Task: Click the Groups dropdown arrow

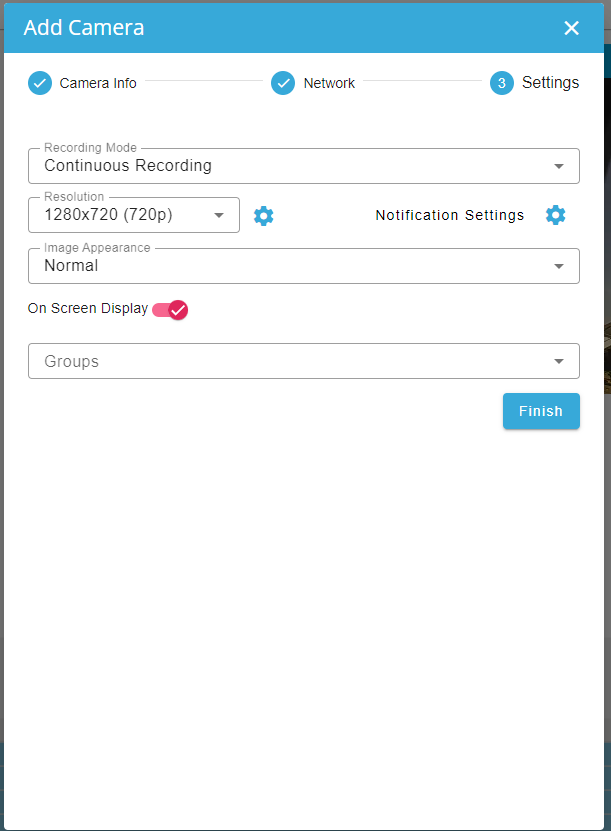Action: tap(559, 361)
